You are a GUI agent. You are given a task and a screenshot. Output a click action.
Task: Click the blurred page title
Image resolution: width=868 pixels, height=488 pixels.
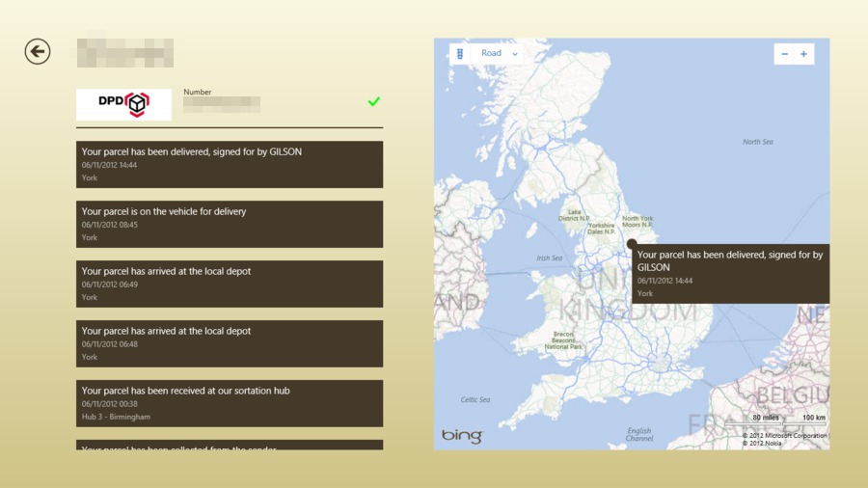point(125,53)
